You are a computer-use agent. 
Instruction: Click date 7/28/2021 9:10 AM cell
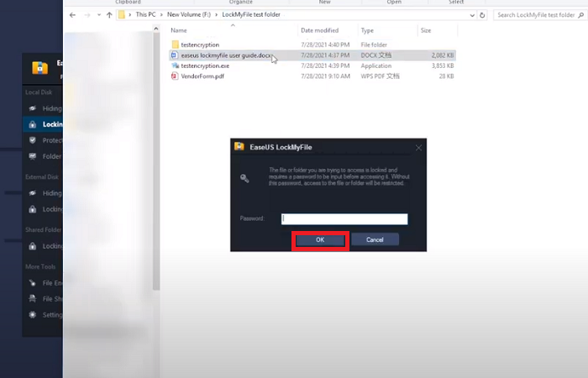pyautogui.click(x=325, y=76)
